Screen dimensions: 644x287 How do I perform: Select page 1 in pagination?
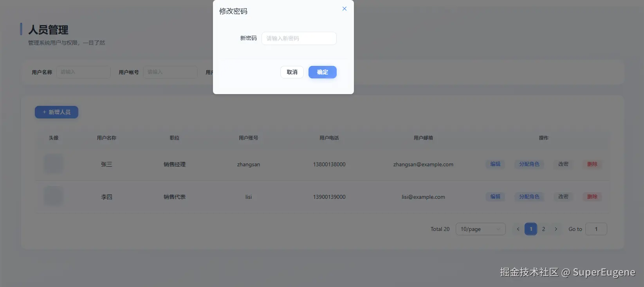click(531, 229)
